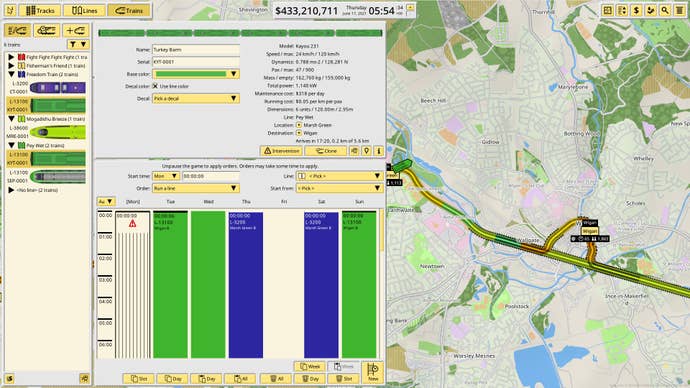The width and height of the screenshot is (690, 388).
Task: Open the train models icon in left panel
Action: (x=47, y=30)
